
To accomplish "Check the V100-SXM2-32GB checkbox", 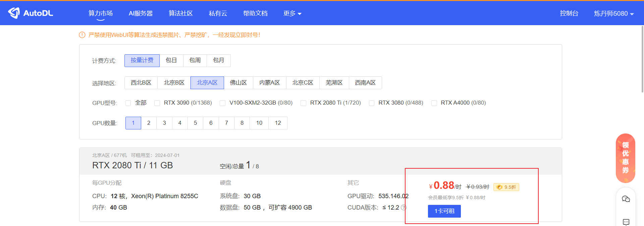I will (222, 103).
